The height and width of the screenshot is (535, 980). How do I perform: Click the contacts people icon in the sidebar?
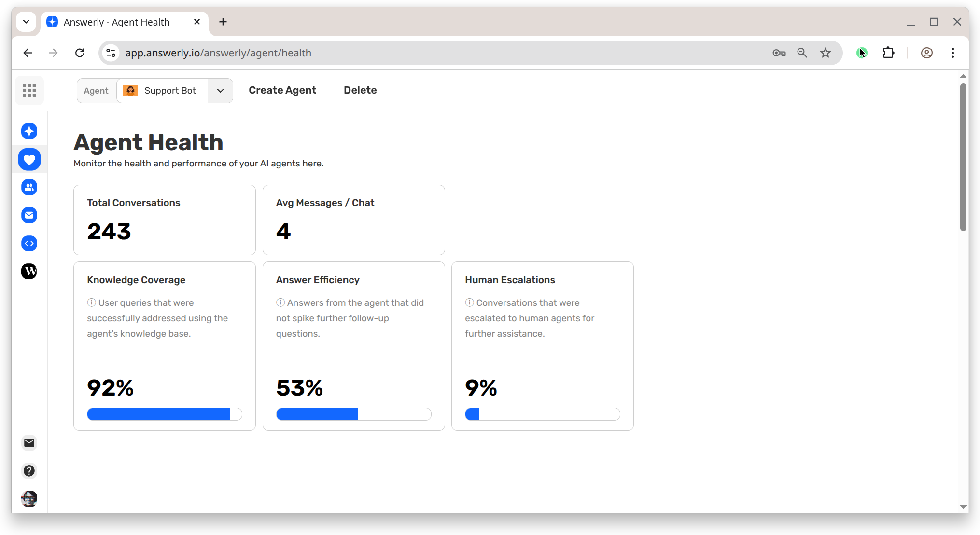[x=29, y=187]
